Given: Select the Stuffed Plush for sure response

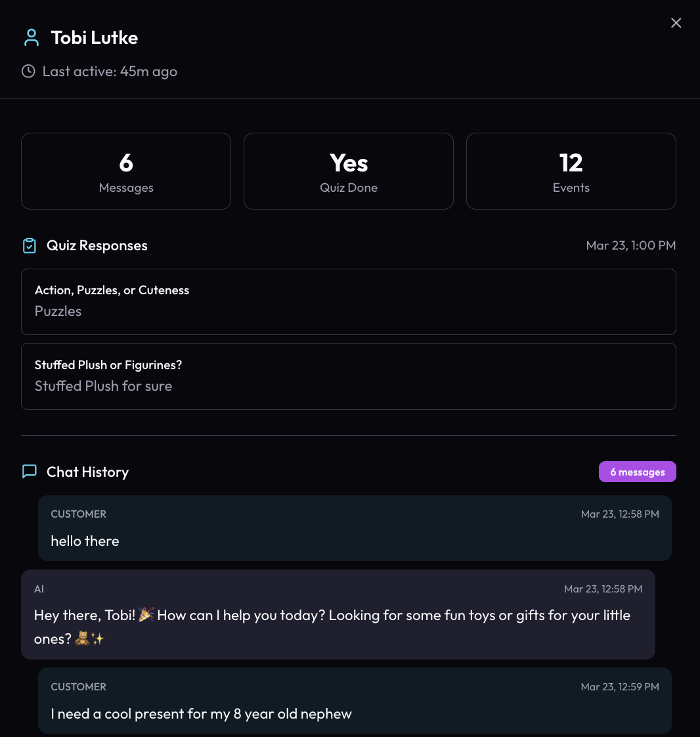Looking at the screenshot, I should click(348, 376).
